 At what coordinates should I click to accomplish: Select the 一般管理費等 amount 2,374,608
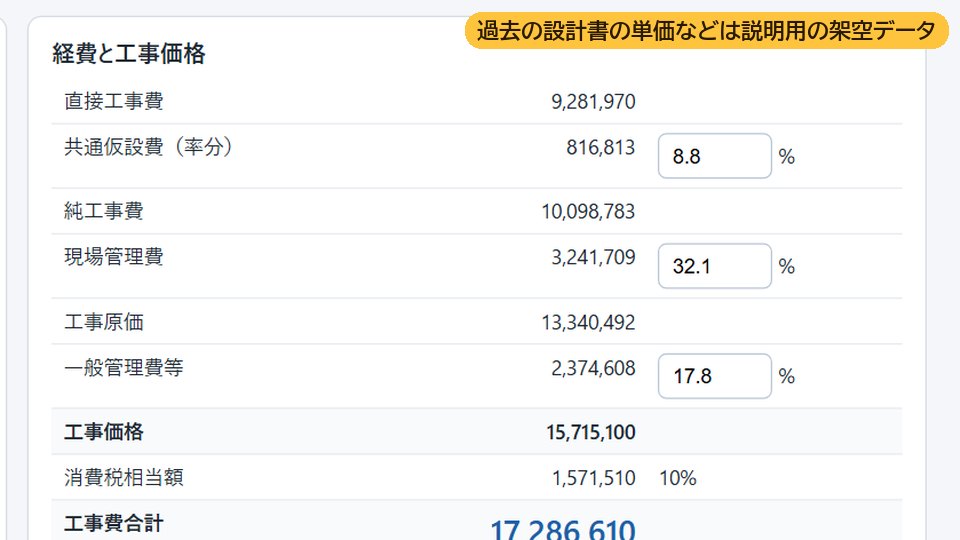coord(593,368)
